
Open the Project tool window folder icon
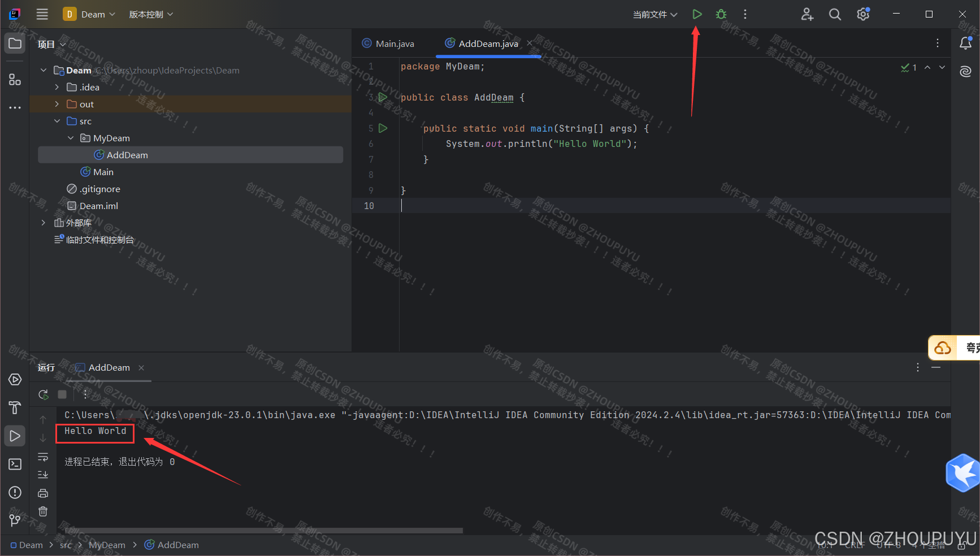[x=15, y=44]
